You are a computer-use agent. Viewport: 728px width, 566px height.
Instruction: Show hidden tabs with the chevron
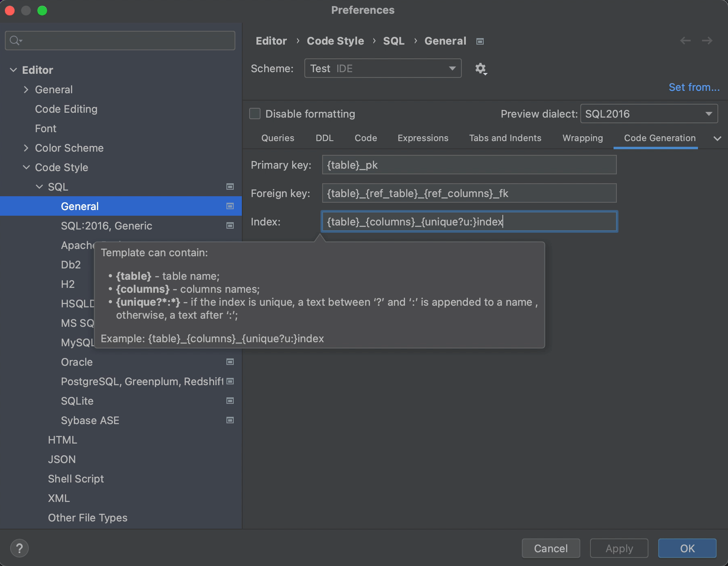(x=717, y=139)
